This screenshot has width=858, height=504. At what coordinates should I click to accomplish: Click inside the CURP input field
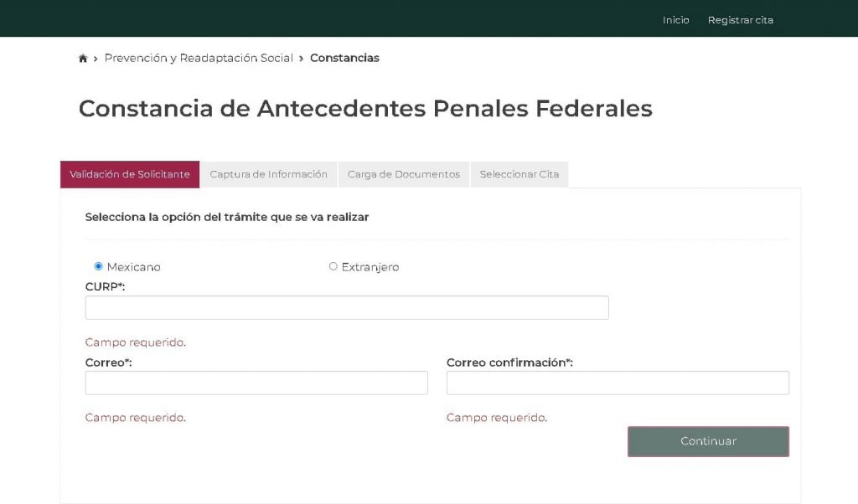click(346, 307)
